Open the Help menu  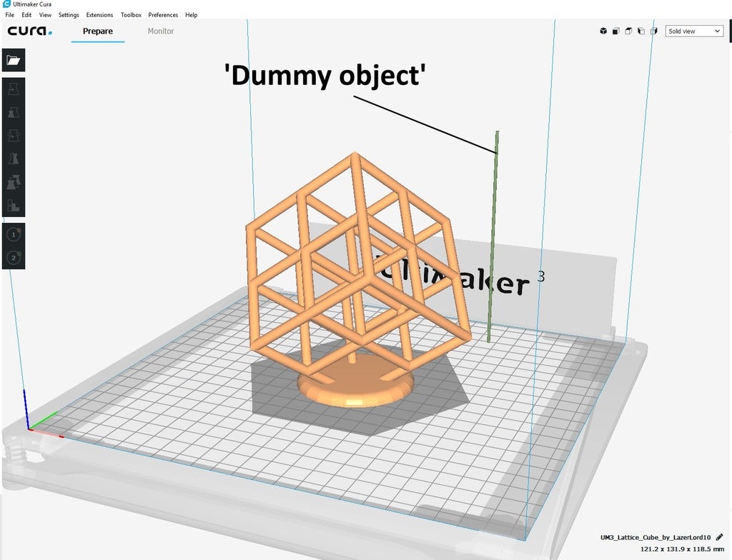[x=191, y=15]
